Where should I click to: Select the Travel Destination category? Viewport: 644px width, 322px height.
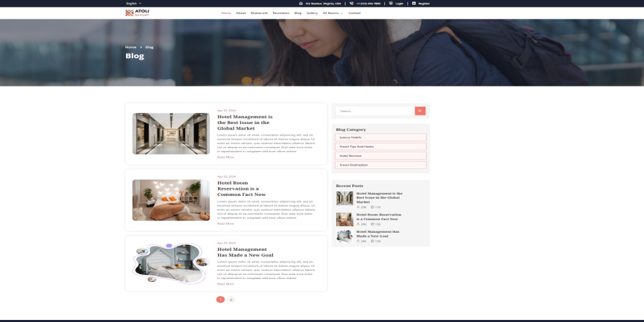point(380,165)
